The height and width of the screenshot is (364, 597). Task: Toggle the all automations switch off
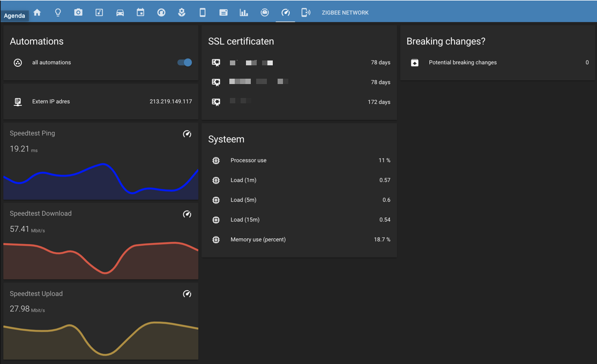click(184, 63)
